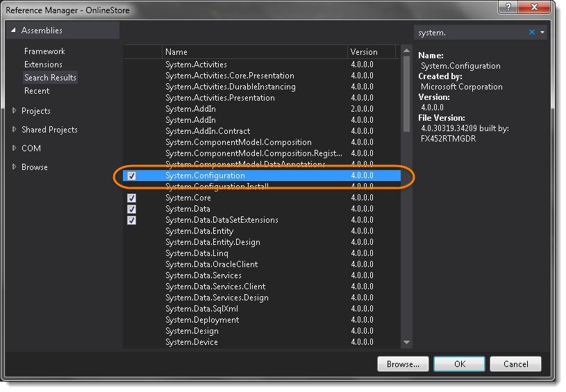Uncheck System.Data.DataSetExtensions checkbox
Viewport: 566px width, 392px height.
pos(132,221)
